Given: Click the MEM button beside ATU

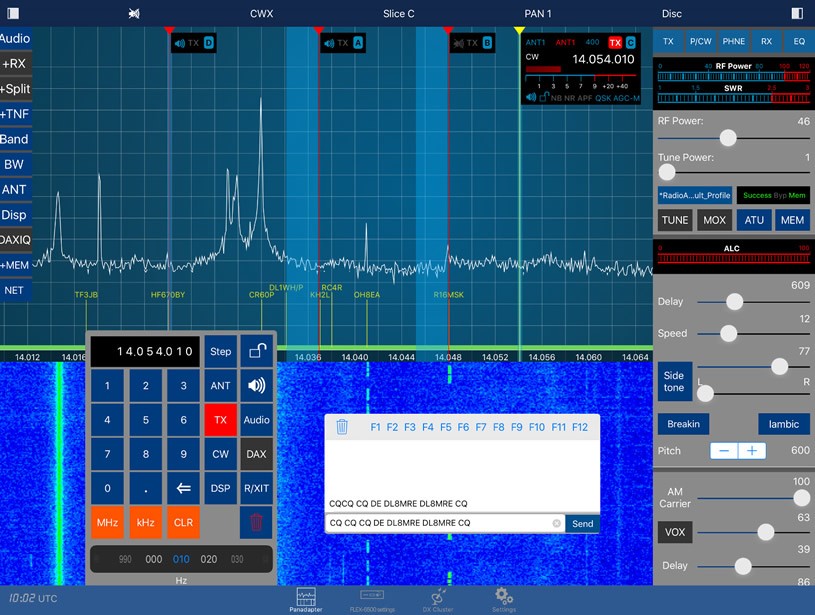Looking at the screenshot, I should point(792,220).
